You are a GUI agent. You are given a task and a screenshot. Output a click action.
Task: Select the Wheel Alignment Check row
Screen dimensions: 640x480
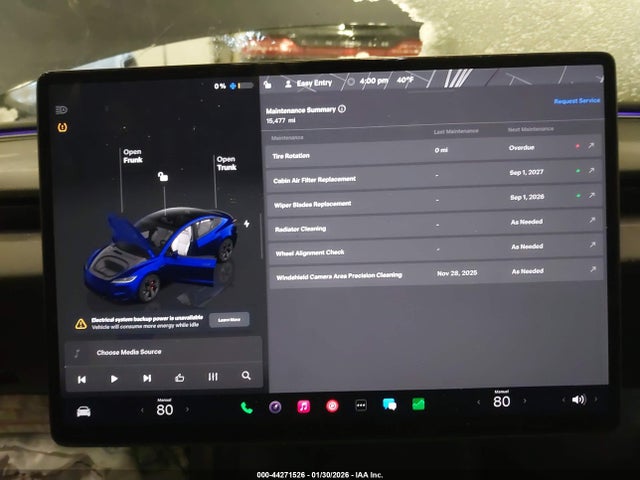coord(436,249)
